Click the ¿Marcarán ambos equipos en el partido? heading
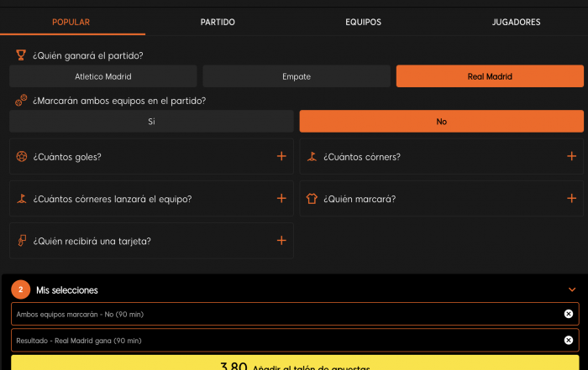Image resolution: width=588 pixels, height=370 pixels. (x=119, y=101)
